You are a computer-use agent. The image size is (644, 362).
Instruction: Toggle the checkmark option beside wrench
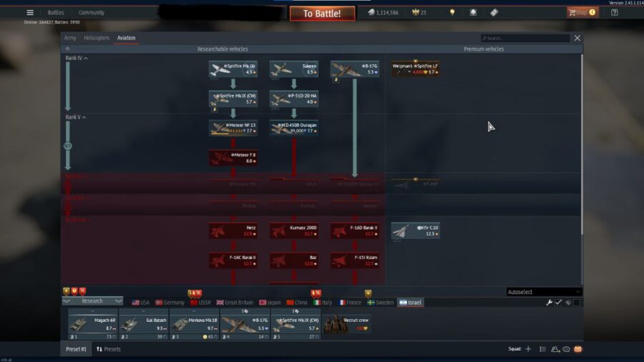[x=558, y=303]
